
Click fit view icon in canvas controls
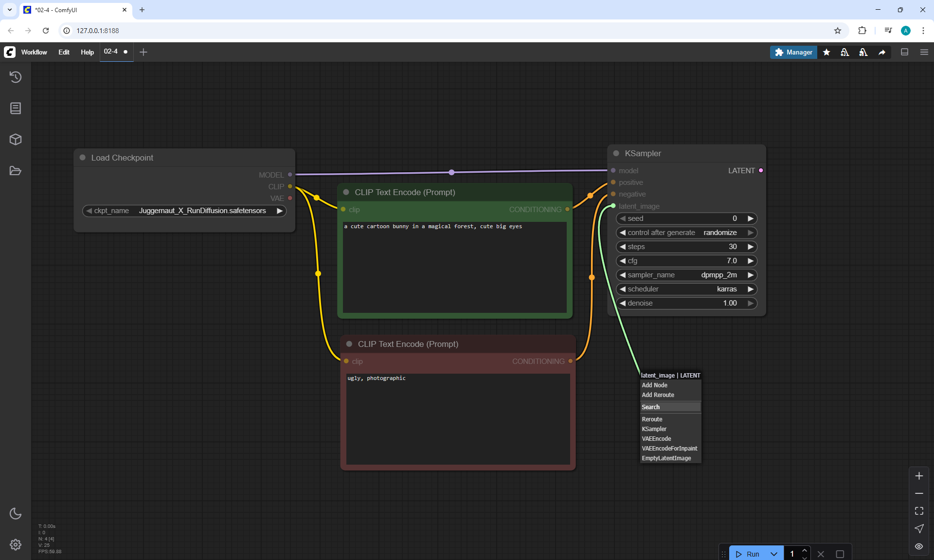click(919, 511)
